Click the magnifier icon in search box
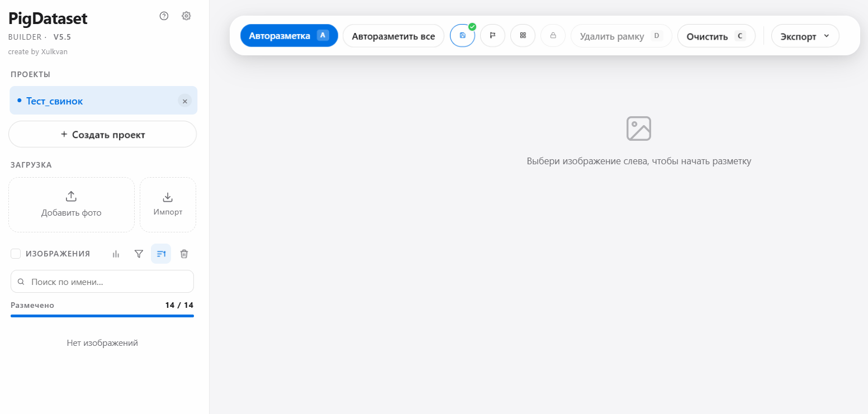868x414 pixels. tap(21, 282)
